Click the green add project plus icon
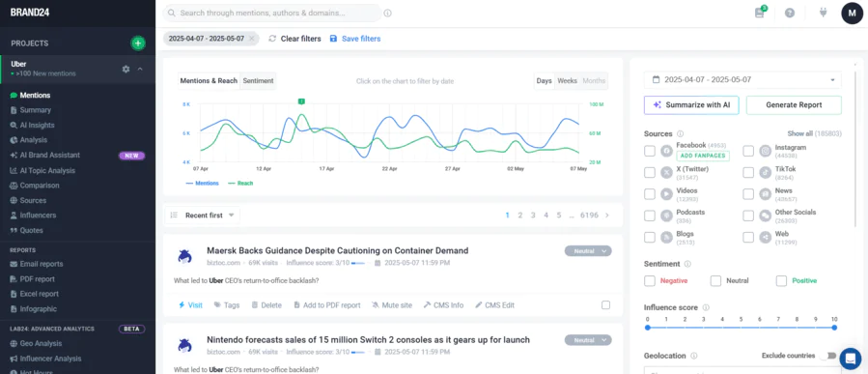Image resolution: width=868 pixels, height=374 pixels. [x=138, y=43]
